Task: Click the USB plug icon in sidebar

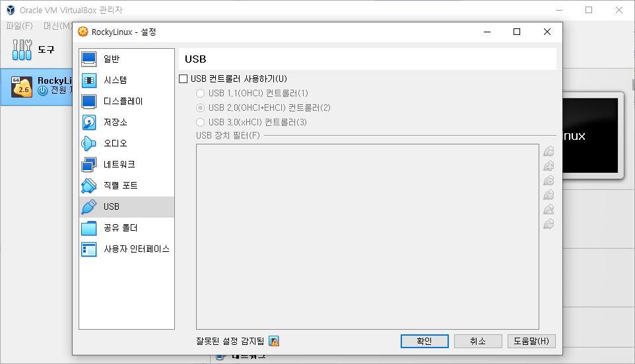Action: click(x=88, y=206)
